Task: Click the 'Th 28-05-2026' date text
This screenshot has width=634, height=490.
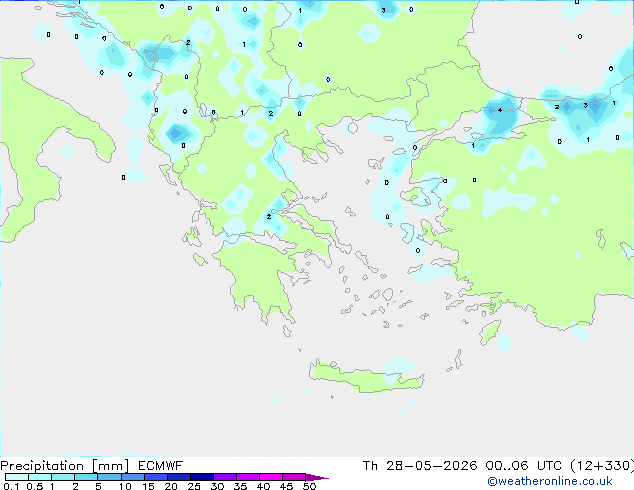Action: [420, 466]
